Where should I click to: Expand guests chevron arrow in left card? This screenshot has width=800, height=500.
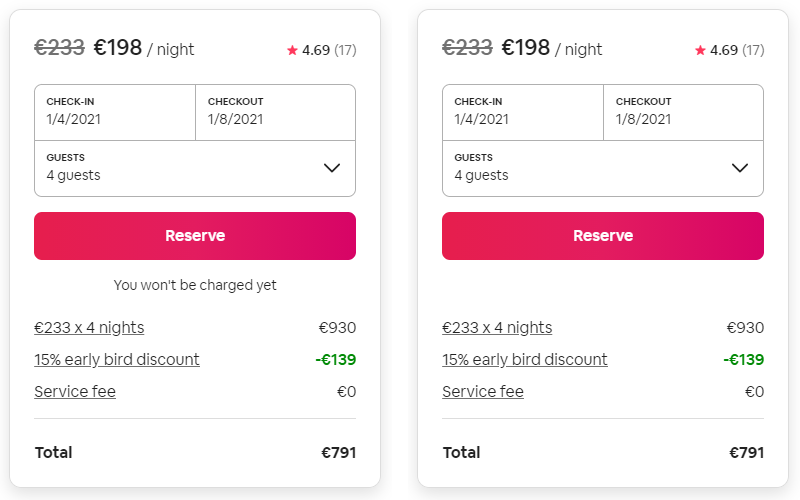tap(333, 167)
